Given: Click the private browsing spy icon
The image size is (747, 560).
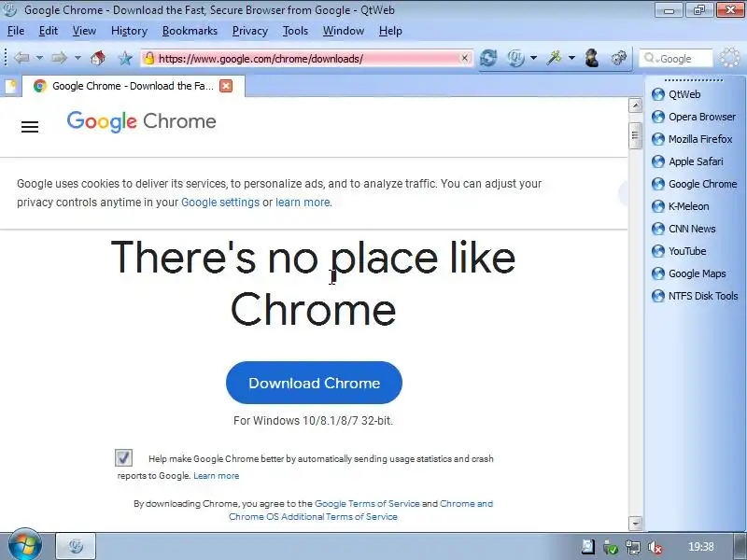Looking at the screenshot, I should coord(591,58).
